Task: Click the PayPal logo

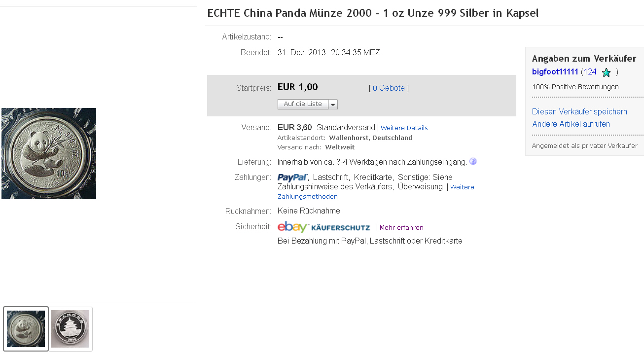Action: coord(292,177)
